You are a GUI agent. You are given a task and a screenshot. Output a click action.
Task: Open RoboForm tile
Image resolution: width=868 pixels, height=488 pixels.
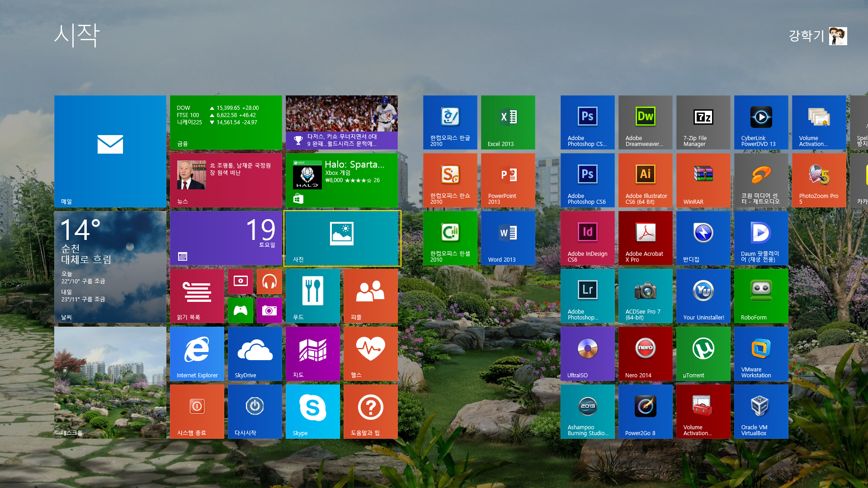point(761,296)
